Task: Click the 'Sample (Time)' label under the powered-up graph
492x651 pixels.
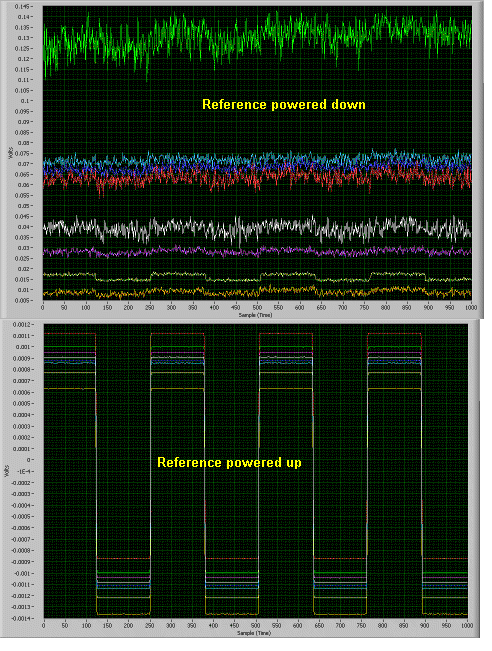Action: click(x=254, y=633)
